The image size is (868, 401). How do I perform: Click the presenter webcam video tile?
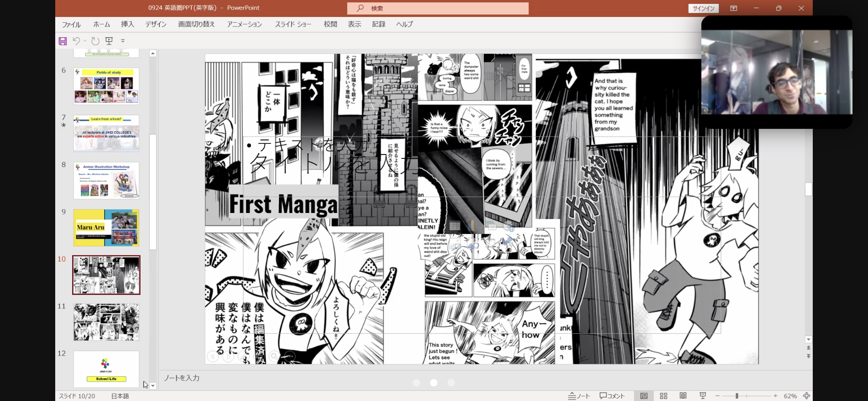coord(776,72)
